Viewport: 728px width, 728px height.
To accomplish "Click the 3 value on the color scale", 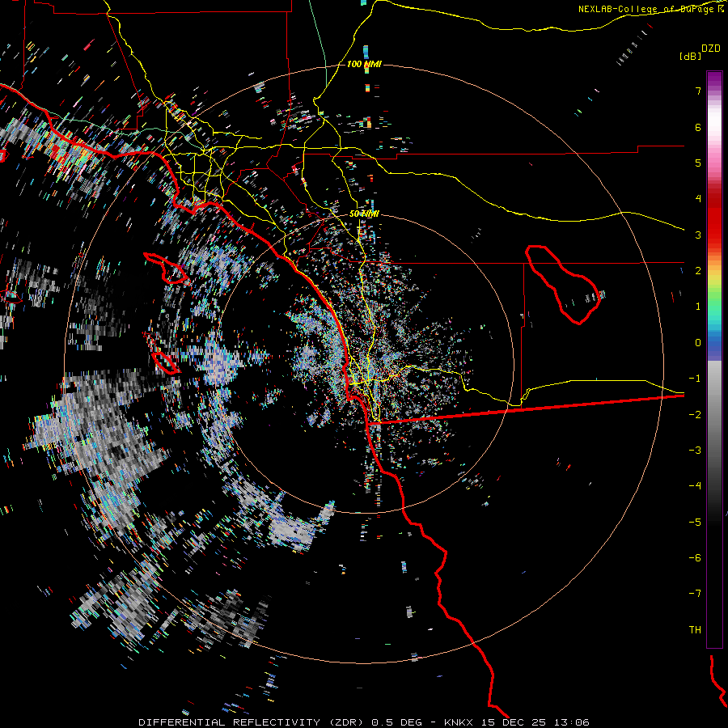I will tap(698, 235).
